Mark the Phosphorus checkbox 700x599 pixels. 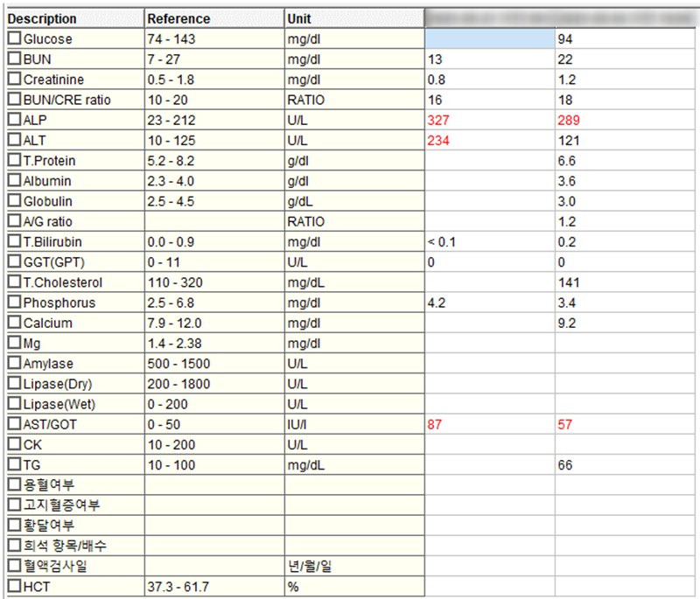pyautogui.click(x=14, y=303)
